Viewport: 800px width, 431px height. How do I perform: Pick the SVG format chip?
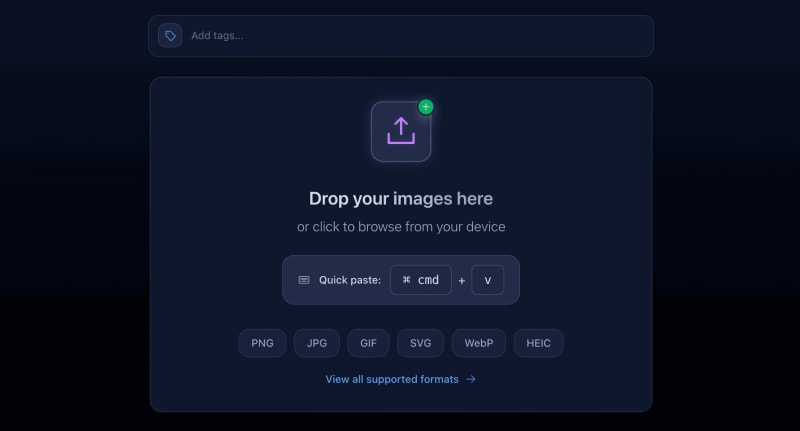(420, 343)
